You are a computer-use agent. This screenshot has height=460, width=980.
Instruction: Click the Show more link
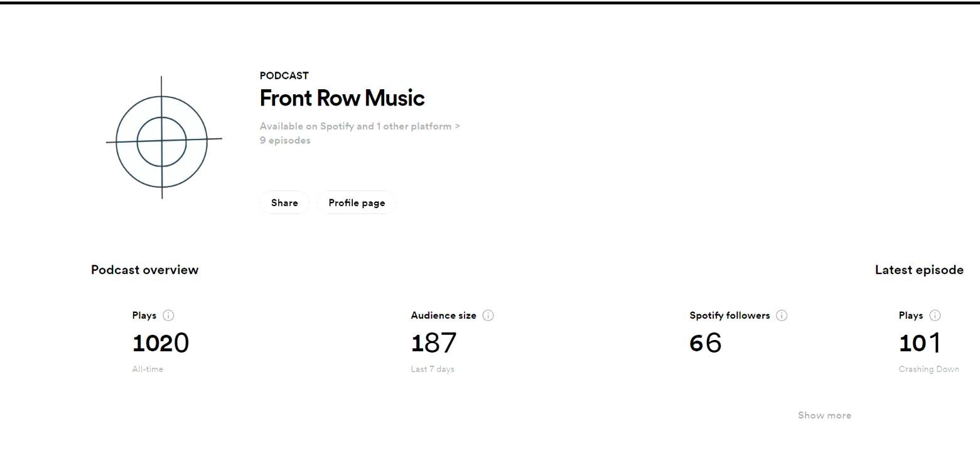tap(824, 415)
